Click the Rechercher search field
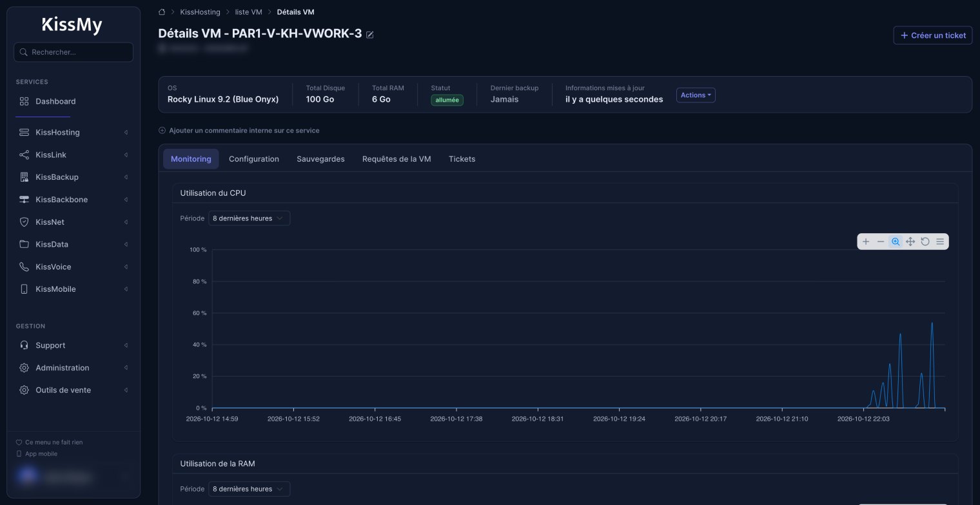The width and height of the screenshot is (980, 505). 73,52
